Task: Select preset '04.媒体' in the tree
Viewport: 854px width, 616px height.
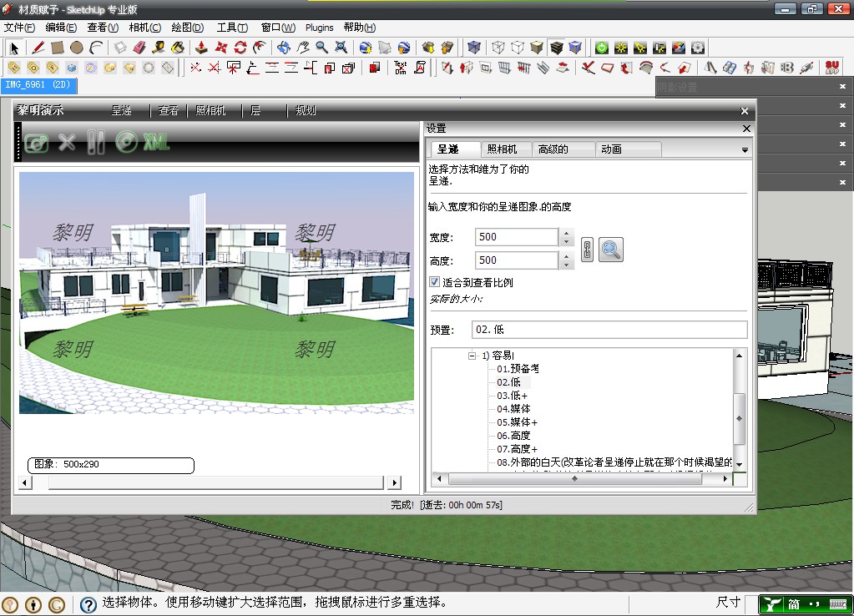Action: tap(513, 408)
